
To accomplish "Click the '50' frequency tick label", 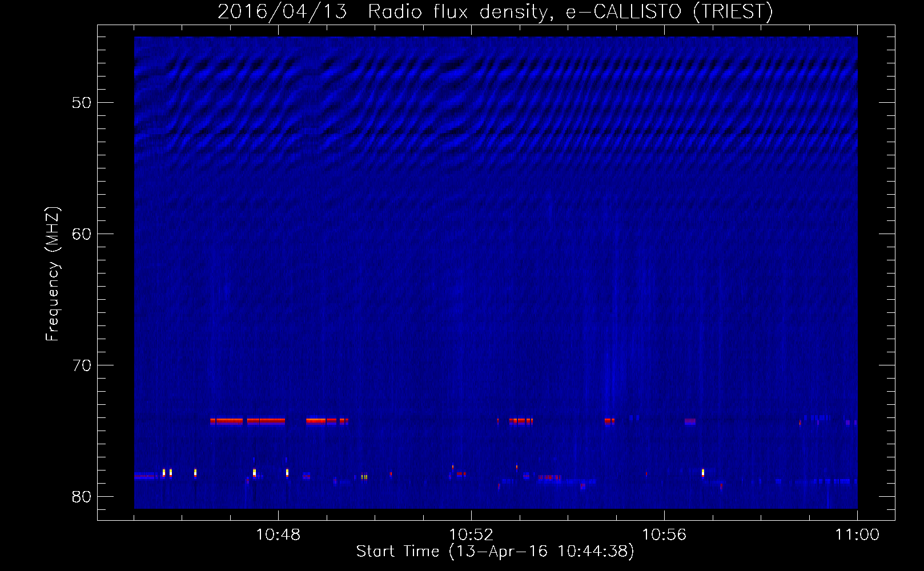I will point(82,103).
